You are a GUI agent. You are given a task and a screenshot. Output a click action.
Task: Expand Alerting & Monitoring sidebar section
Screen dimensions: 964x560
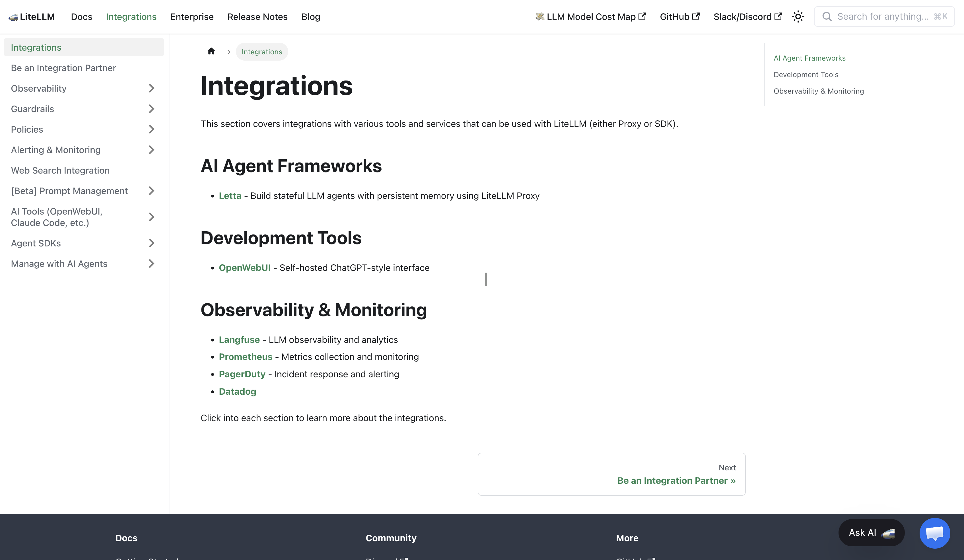tap(151, 150)
